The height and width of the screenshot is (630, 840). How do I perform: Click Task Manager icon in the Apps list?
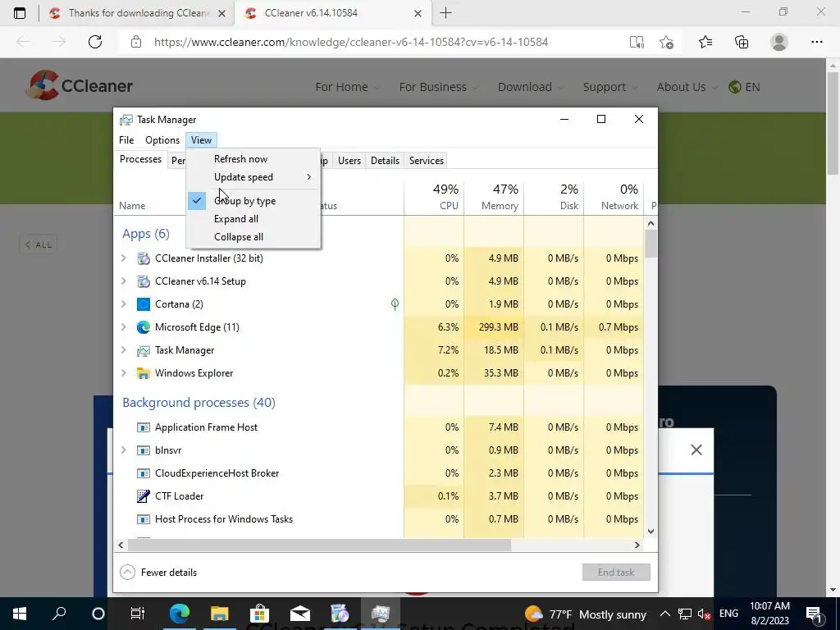[143, 350]
